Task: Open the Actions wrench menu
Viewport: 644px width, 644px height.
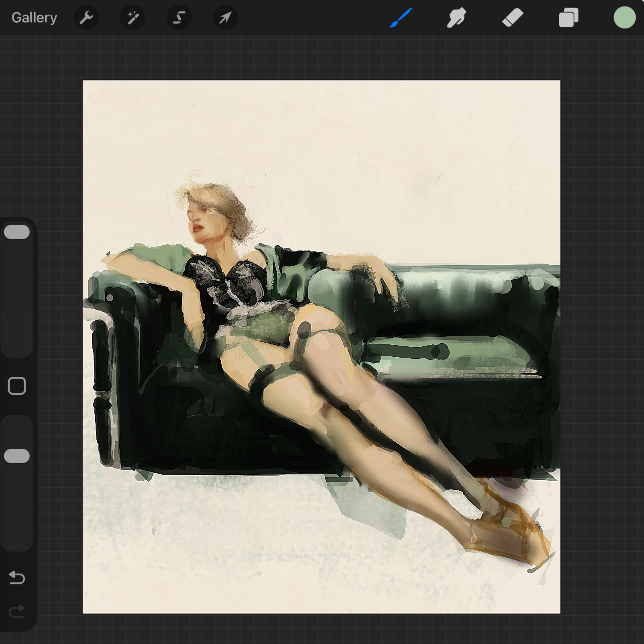Action: tap(86, 18)
